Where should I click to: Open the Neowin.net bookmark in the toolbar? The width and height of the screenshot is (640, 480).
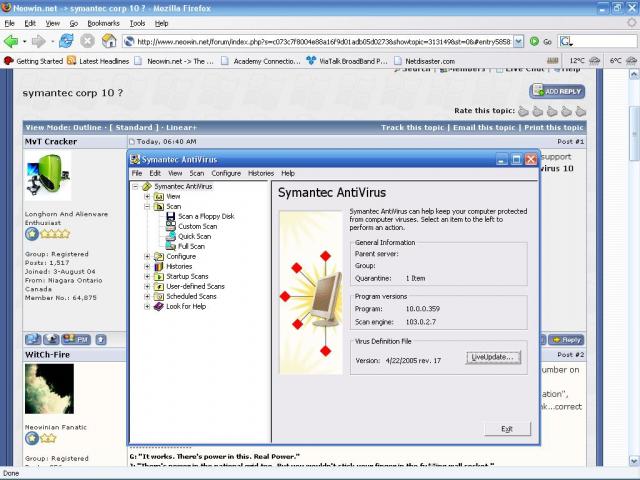[x=175, y=61]
